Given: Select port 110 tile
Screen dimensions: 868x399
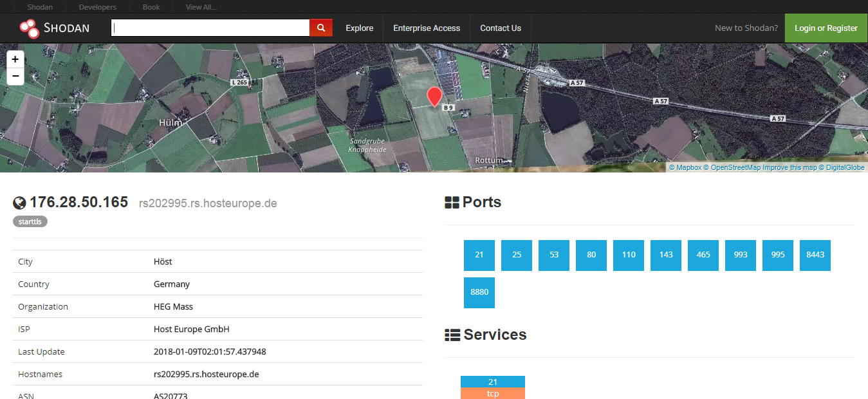Looking at the screenshot, I should tap(629, 255).
